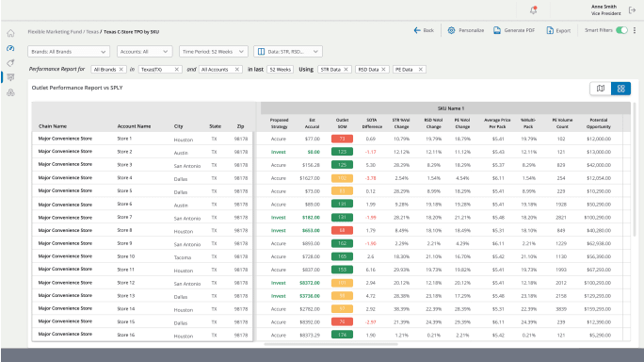Click the Account Name column header
This screenshot has width=644, height=362.
click(x=134, y=126)
